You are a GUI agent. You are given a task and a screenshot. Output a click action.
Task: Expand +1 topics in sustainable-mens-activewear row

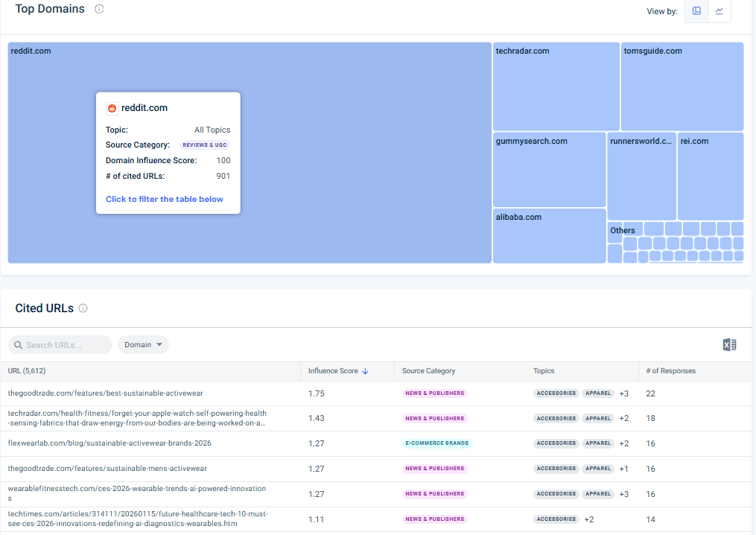tap(623, 469)
